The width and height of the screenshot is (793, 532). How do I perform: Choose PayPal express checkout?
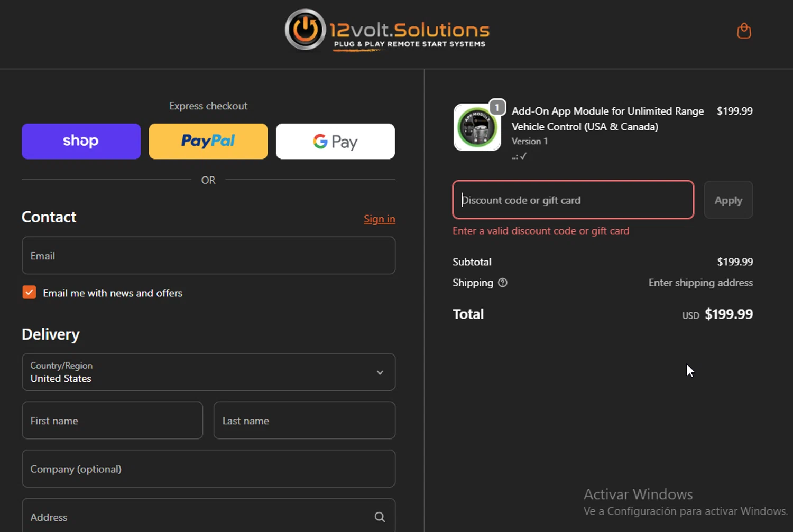click(x=208, y=141)
